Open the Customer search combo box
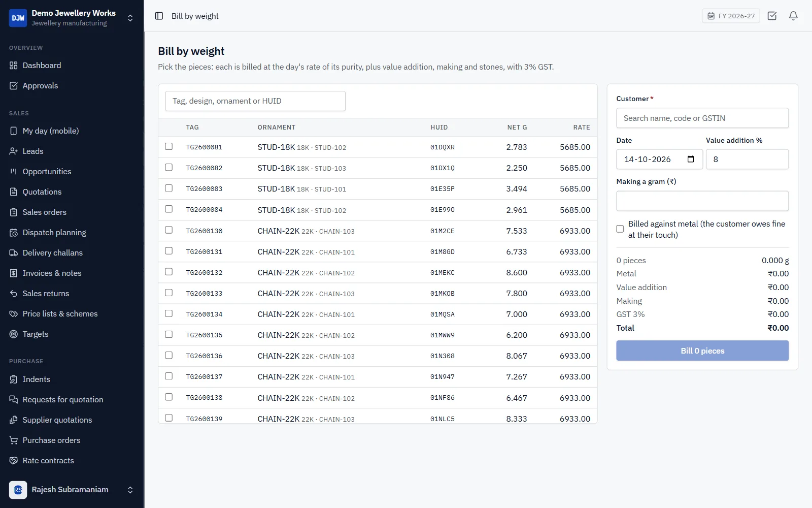Viewport: 812px width, 508px height. [x=702, y=118]
